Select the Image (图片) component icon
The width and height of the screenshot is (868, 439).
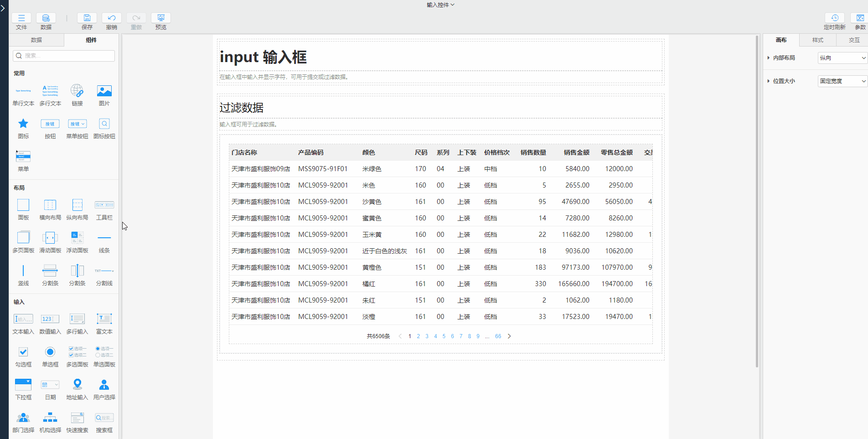pos(104,91)
